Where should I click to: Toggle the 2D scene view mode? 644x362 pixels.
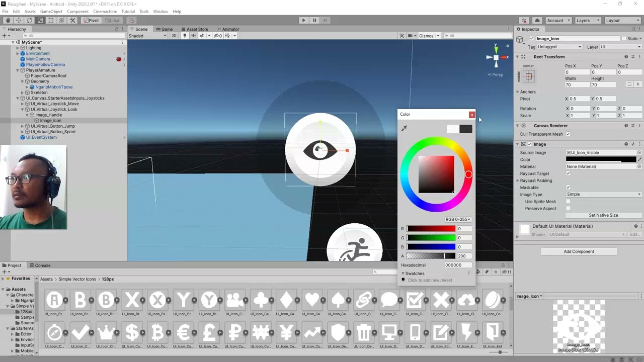(x=174, y=36)
